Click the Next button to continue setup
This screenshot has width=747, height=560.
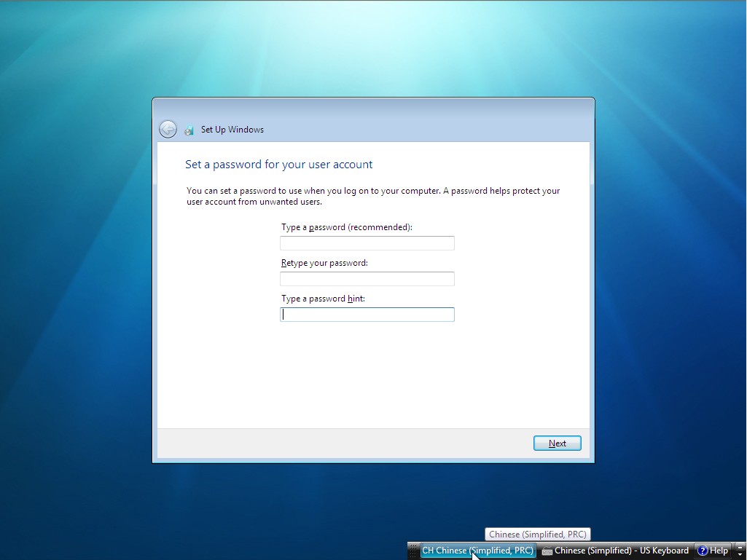click(557, 443)
